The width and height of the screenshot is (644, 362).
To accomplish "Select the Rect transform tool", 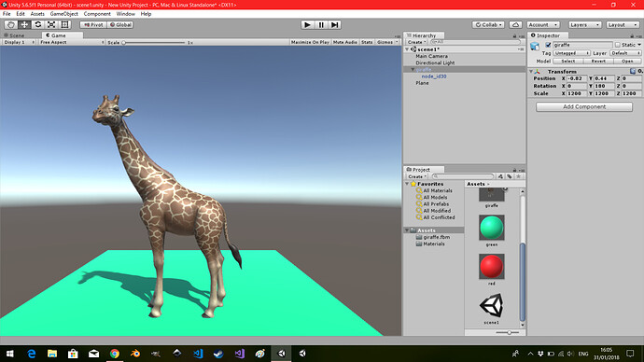I will coord(64,24).
